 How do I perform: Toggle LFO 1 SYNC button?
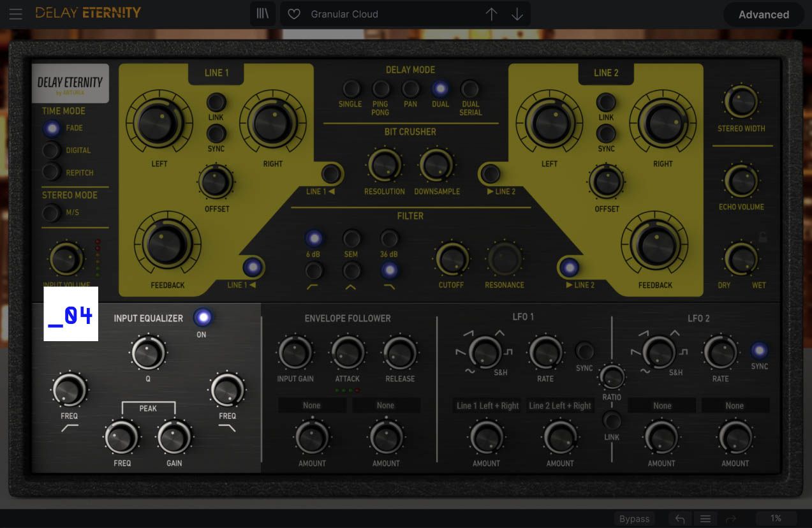[x=584, y=351]
